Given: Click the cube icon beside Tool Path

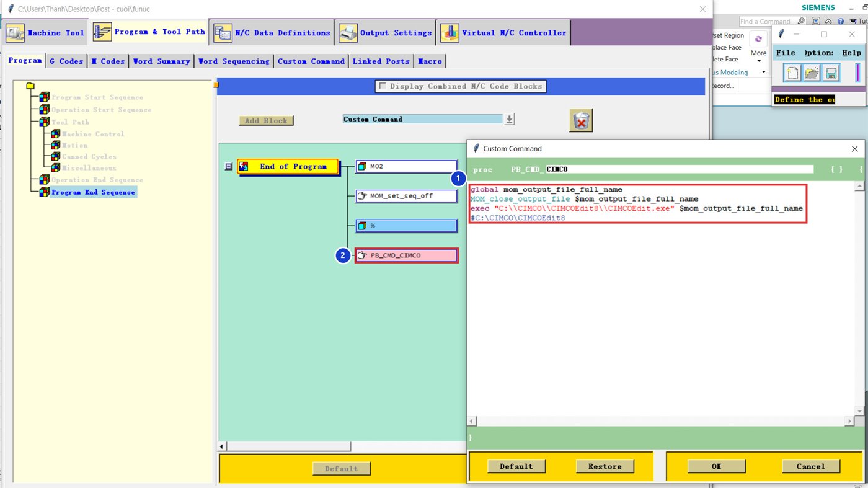Looking at the screenshot, I should pyautogui.click(x=44, y=122).
